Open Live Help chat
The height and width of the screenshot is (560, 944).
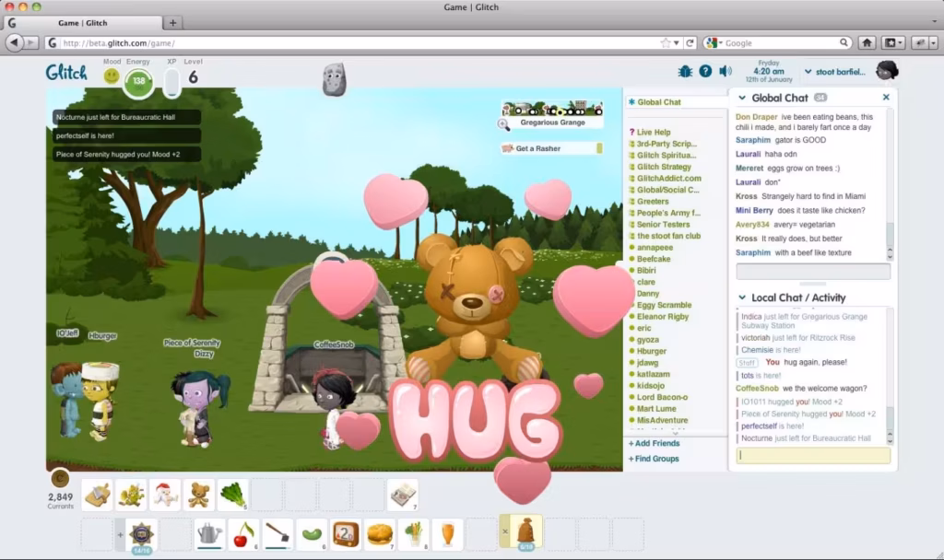pos(654,133)
